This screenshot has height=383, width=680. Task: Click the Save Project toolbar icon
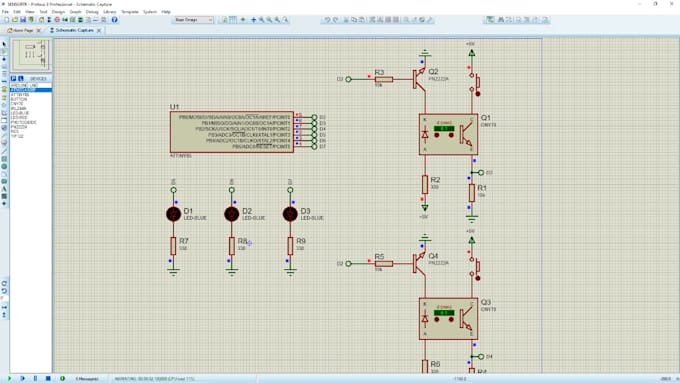click(23, 20)
